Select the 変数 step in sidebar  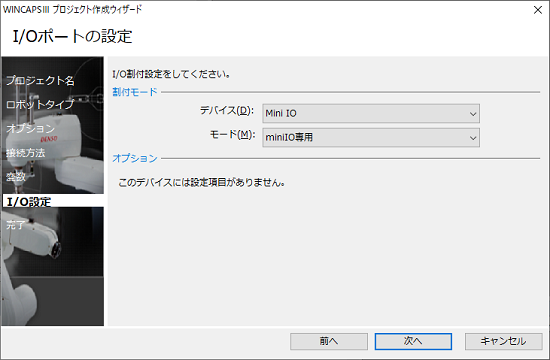[16, 176]
